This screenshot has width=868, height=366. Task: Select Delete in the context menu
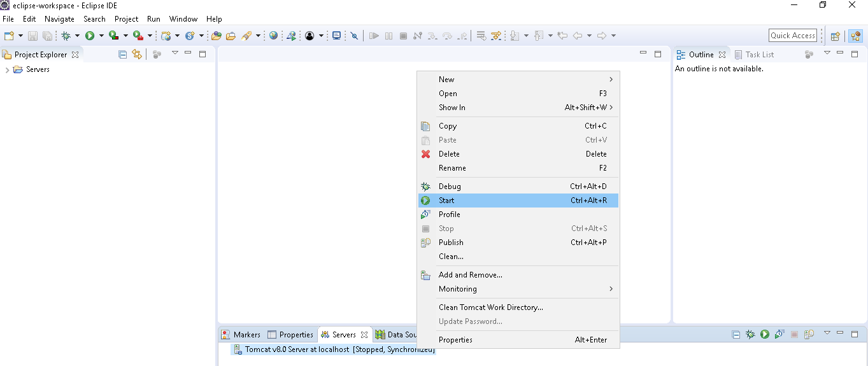pyautogui.click(x=518, y=154)
